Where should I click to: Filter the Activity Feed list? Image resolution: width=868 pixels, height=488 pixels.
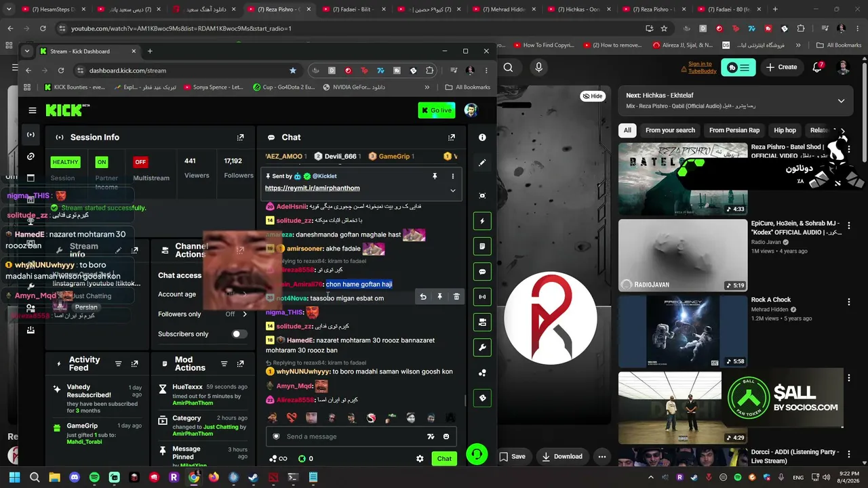[x=118, y=364]
